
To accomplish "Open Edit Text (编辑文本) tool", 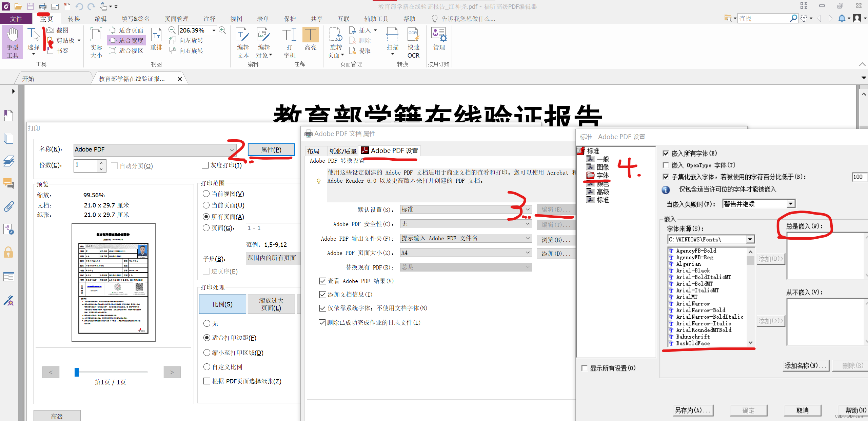I will pyautogui.click(x=243, y=43).
